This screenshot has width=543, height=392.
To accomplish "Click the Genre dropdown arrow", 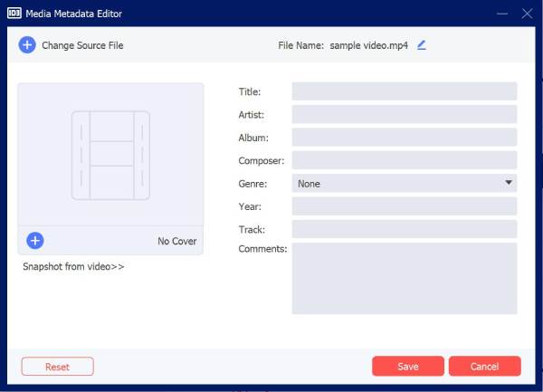I will [x=509, y=183].
